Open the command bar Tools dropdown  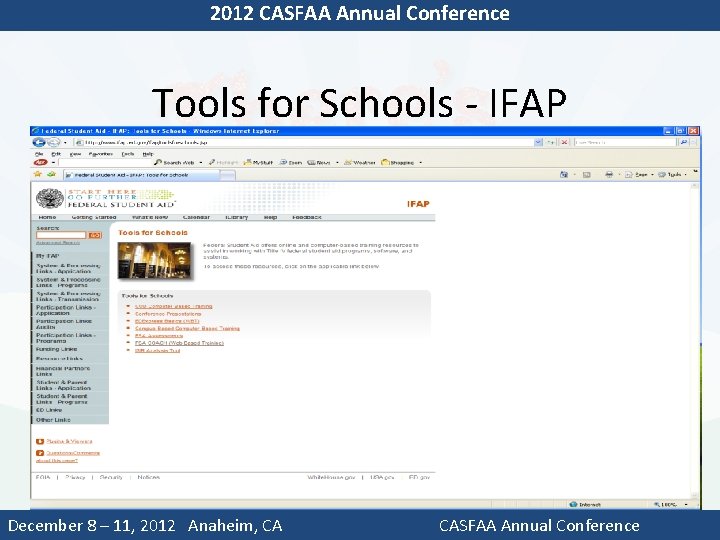click(671, 174)
